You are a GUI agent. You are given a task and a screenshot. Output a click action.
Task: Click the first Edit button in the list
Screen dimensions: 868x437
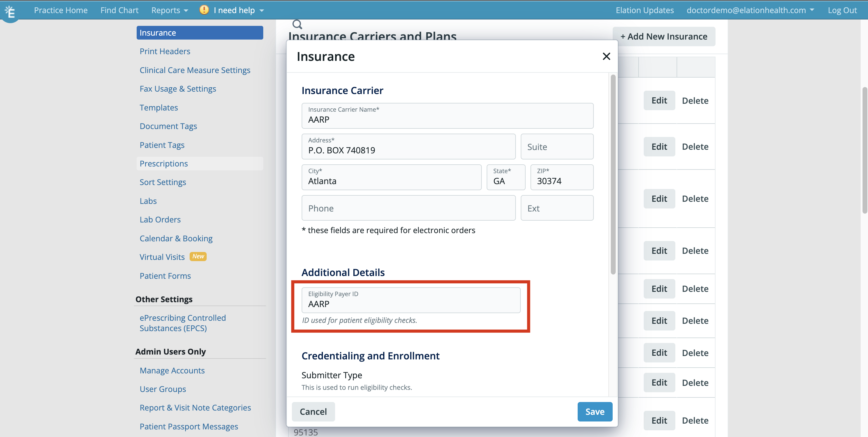(659, 100)
